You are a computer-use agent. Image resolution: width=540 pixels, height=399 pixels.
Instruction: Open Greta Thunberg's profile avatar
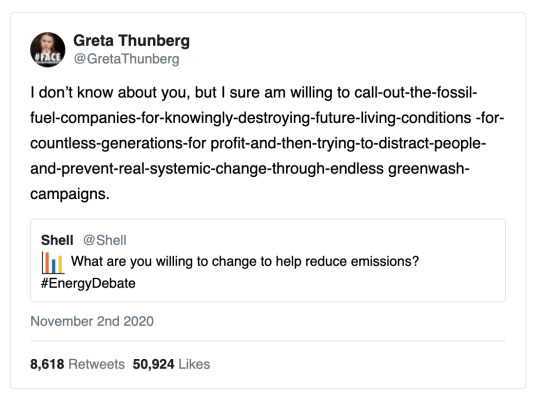click(48, 50)
